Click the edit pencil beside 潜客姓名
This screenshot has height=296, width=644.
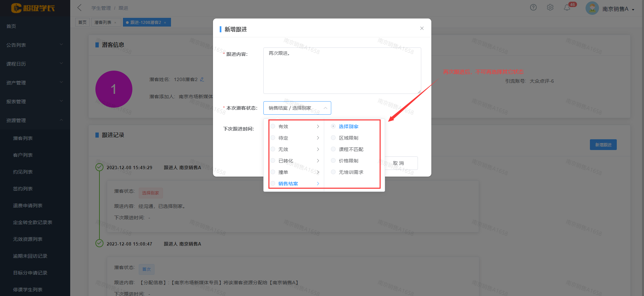[x=202, y=79]
